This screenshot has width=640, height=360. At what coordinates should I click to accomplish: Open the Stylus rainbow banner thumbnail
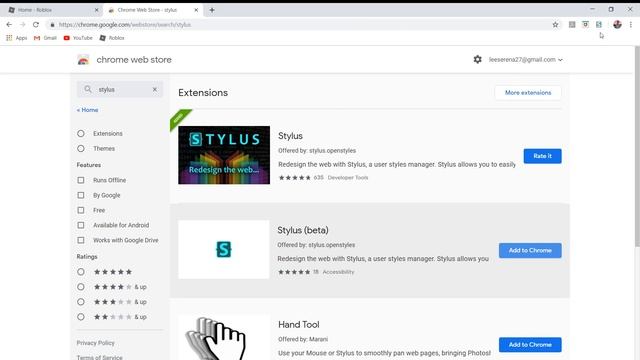(224, 155)
